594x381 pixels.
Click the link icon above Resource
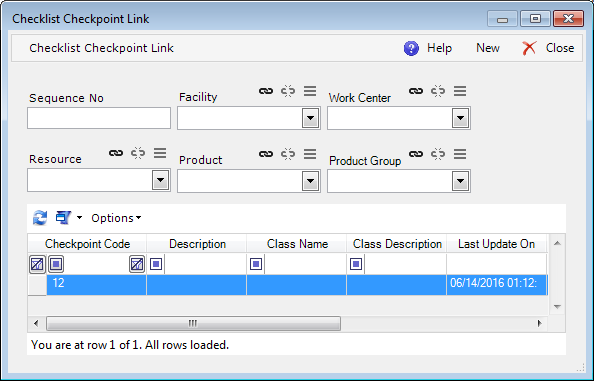tap(116, 153)
